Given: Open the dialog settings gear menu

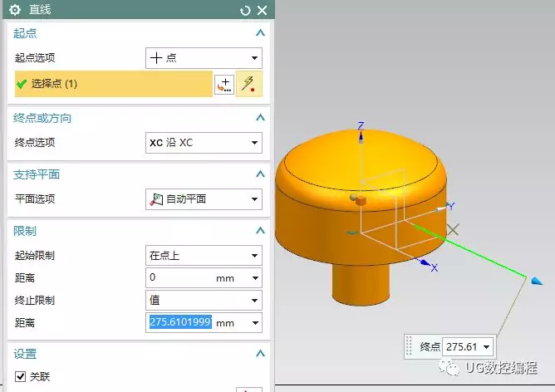Looking at the screenshot, I should click(x=15, y=10).
